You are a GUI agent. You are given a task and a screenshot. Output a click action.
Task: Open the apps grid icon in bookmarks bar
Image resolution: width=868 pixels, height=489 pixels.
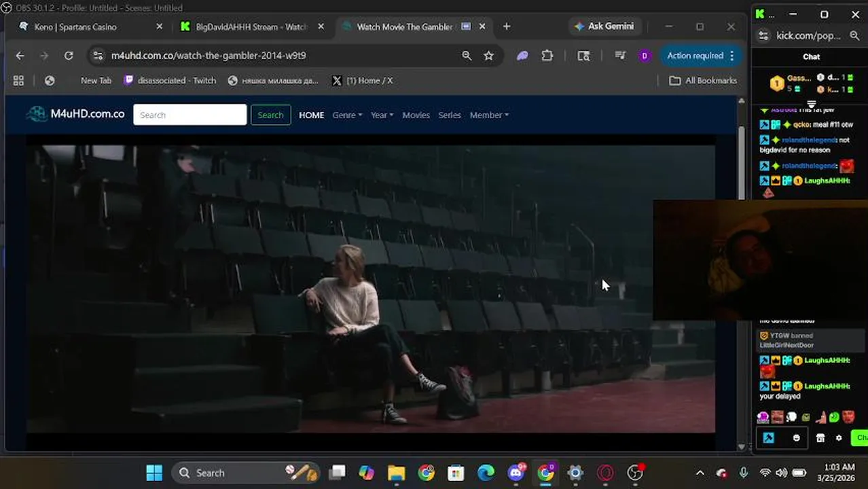[18, 80]
